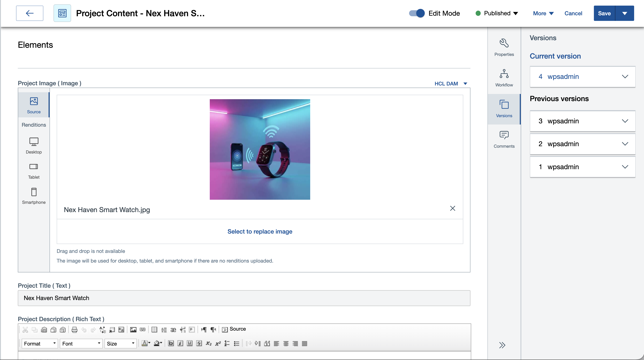The height and width of the screenshot is (360, 644).
Task: Open the background color picker
Action: tap(158, 344)
